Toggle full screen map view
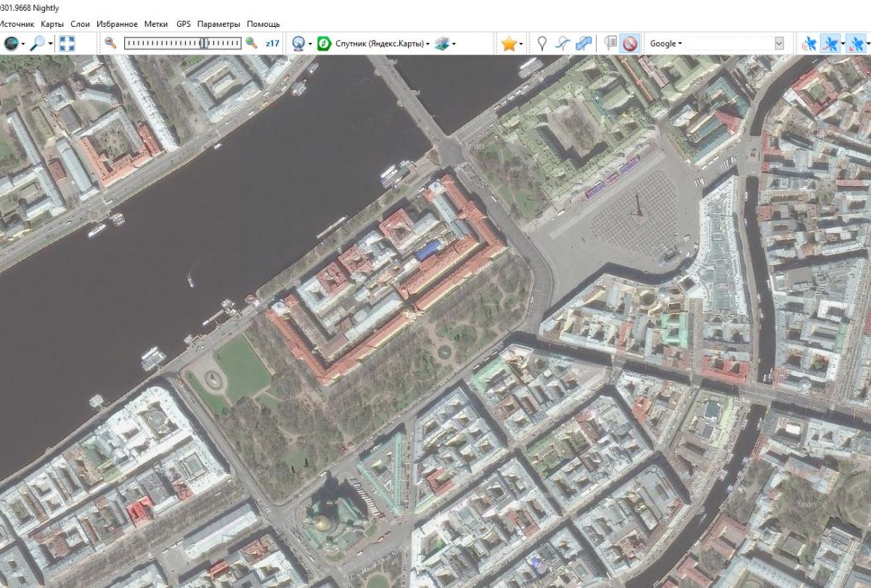The image size is (871, 588). [x=67, y=44]
